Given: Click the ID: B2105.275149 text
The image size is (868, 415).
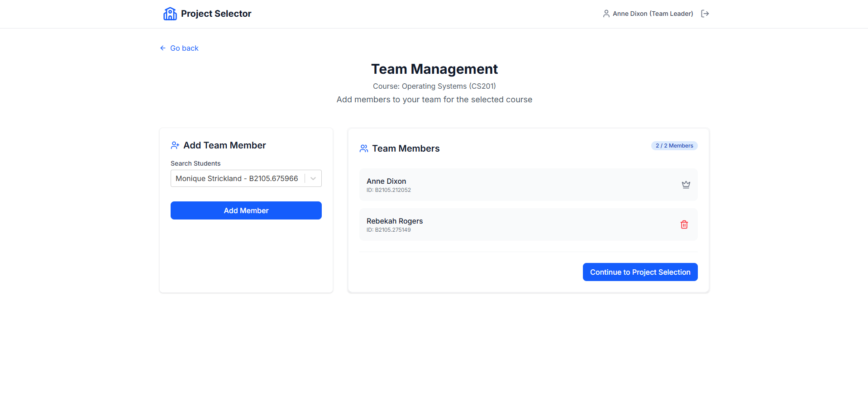Looking at the screenshot, I should click(389, 230).
